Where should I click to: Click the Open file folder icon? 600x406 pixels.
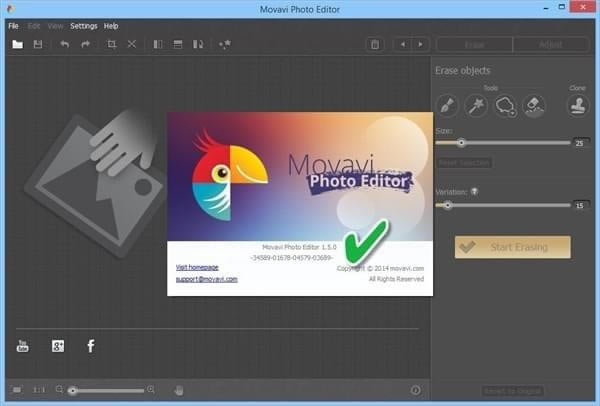[x=17, y=44]
